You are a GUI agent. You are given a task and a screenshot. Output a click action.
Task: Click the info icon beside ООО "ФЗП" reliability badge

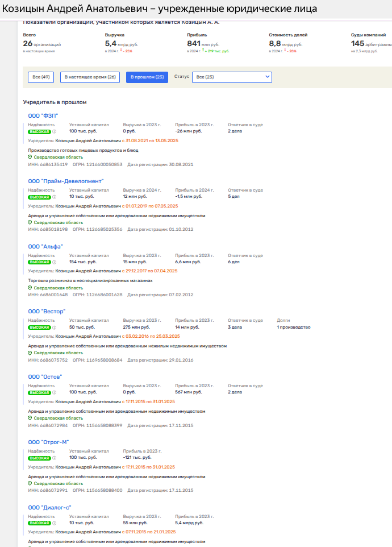tap(55, 131)
